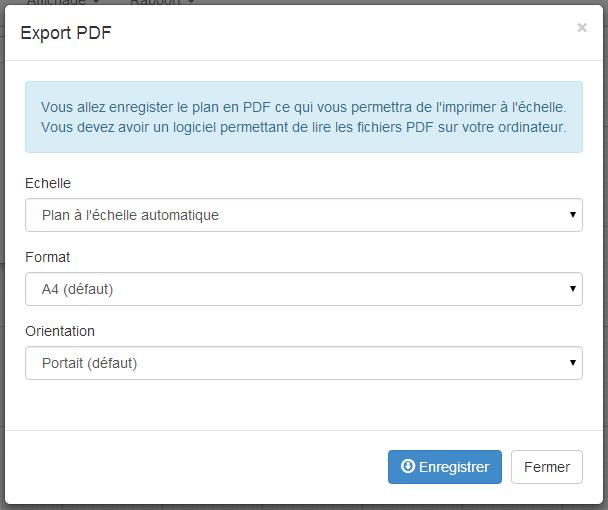Image resolution: width=608 pixels, height=510 pixels.
Task: Click the Echelle field label
Action: click(x=48, y=183)
